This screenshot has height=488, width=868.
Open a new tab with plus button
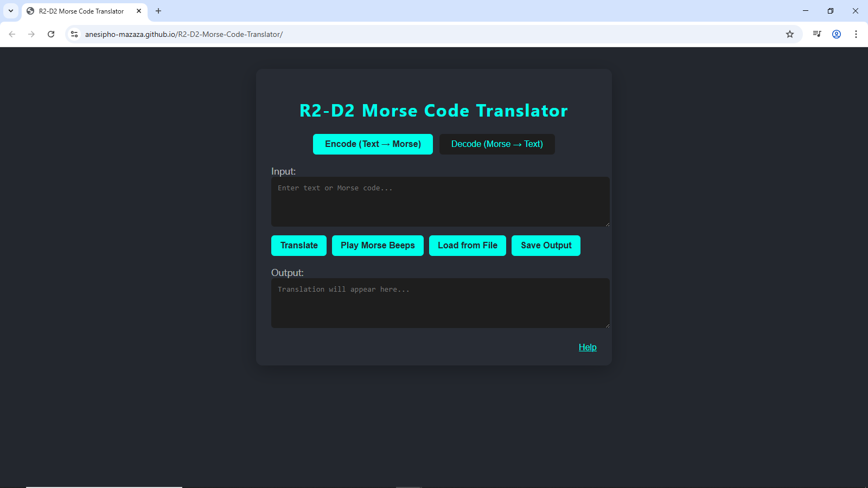pyautogui.click(x=158, y=11)
